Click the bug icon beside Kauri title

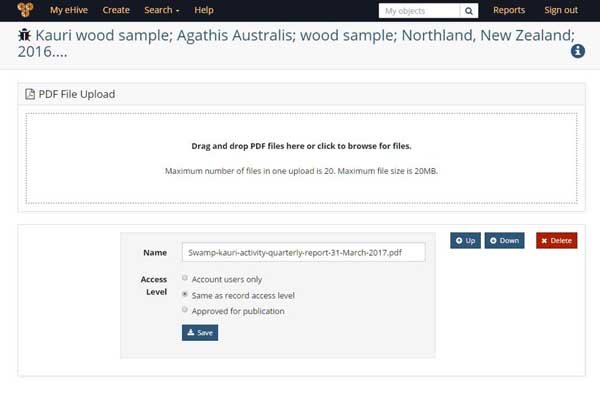tap(24, 35)
